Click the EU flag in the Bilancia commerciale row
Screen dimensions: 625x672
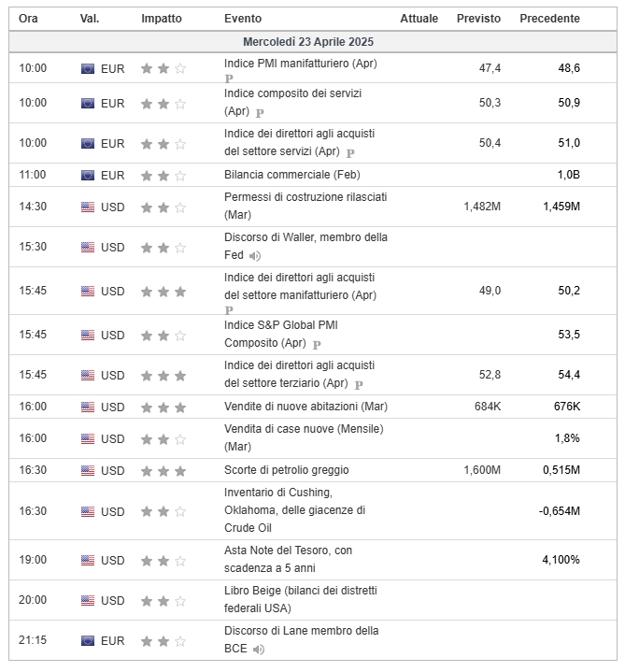tap(88, 176)
